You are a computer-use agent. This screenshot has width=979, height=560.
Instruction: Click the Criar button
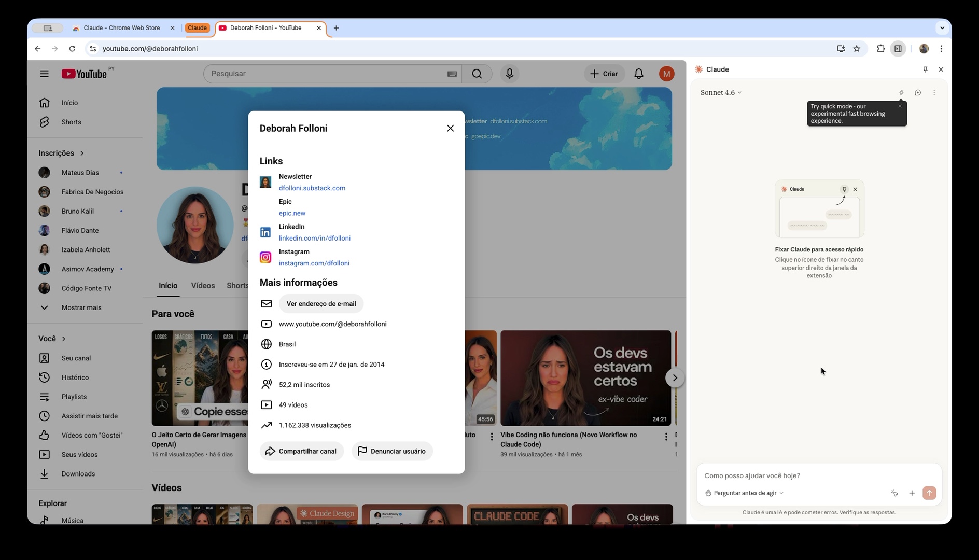[604, 74]
